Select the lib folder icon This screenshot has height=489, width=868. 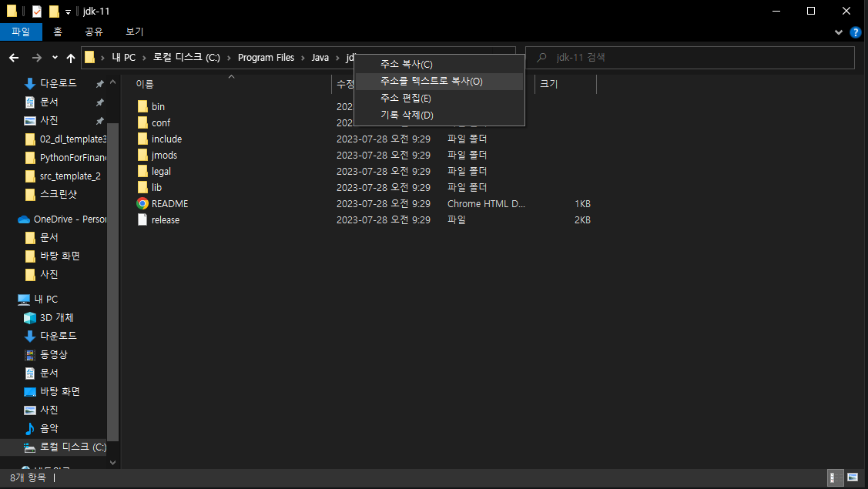(142, 187)
